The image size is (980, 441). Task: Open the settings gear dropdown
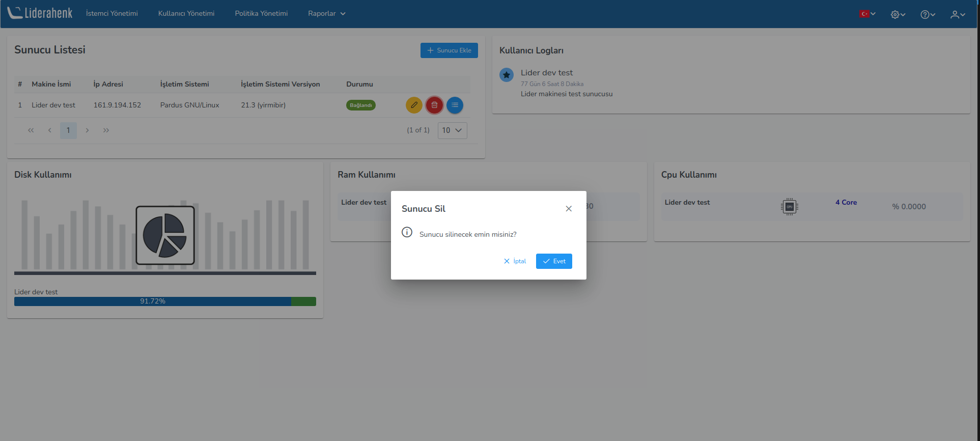898,14
